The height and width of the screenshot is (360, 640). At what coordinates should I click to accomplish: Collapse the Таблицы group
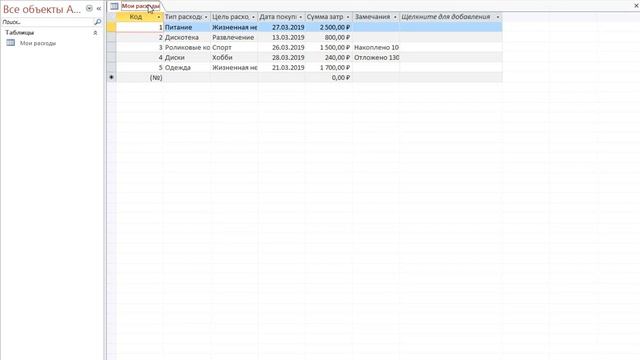pos(95,33)
